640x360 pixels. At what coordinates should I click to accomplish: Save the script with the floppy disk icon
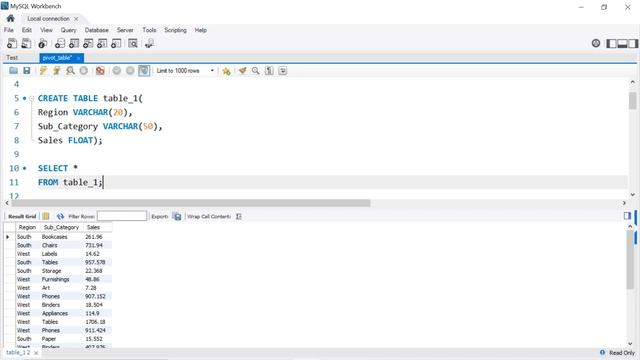[x=27, y=71]
